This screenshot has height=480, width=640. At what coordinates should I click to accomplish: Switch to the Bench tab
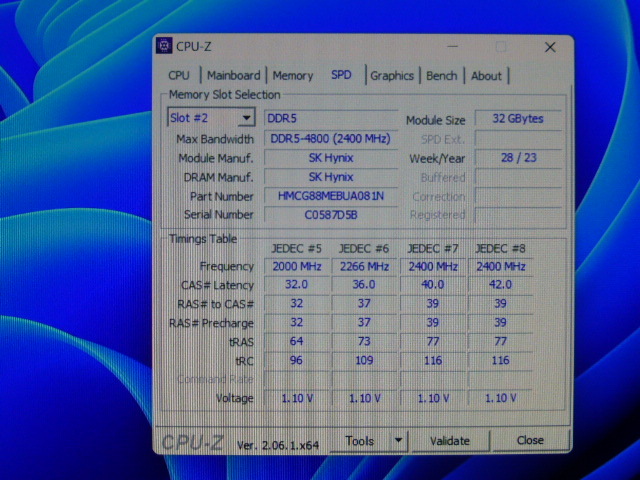[442, 76]
